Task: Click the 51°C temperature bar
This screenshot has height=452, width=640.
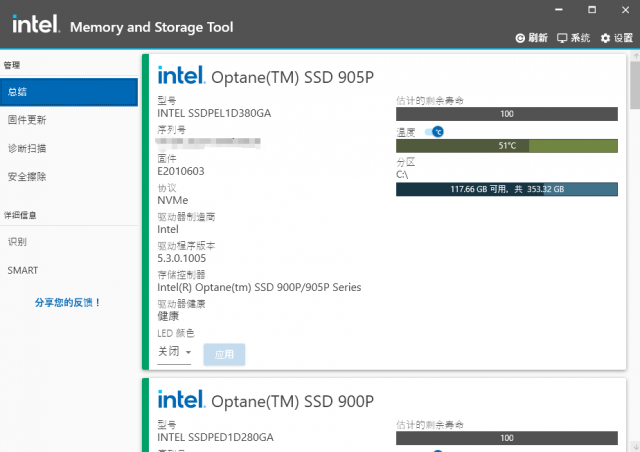Action: tap(507, 146)
